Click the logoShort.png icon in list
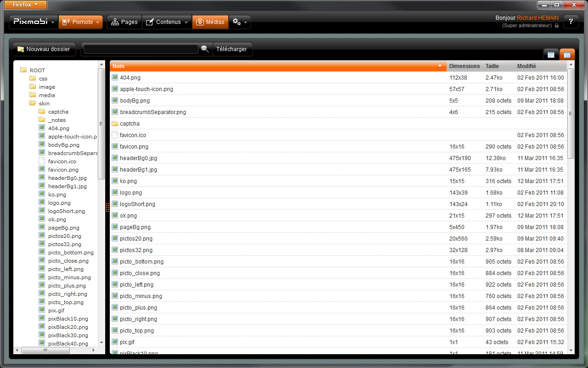Viewport: 588px width, 368px height. click(115, 204)
